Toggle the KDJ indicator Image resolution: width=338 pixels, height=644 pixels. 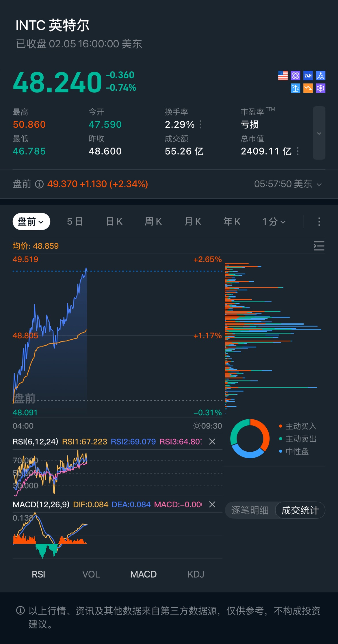[x=196, y=574]
